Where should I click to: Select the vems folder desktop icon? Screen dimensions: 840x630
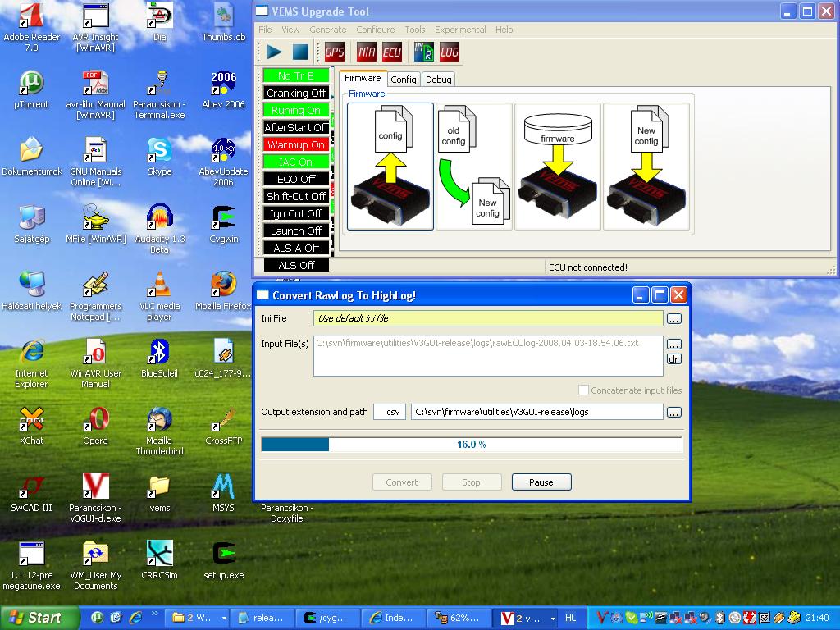click(x=160, y=493)
